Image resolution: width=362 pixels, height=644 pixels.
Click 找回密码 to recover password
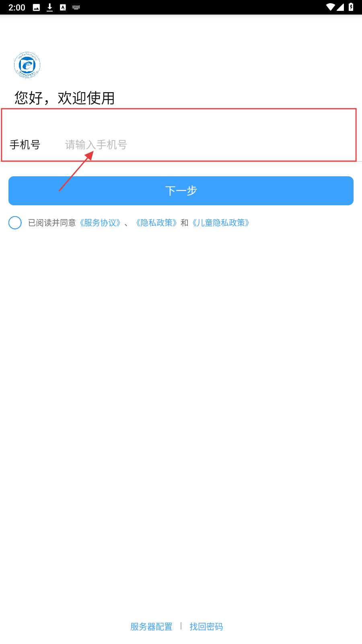(x=206, y=627)
